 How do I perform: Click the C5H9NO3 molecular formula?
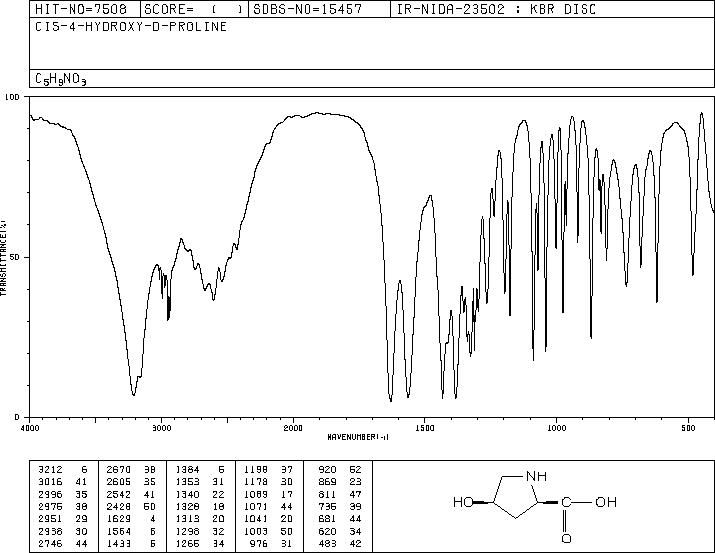(x=61, y=79)
